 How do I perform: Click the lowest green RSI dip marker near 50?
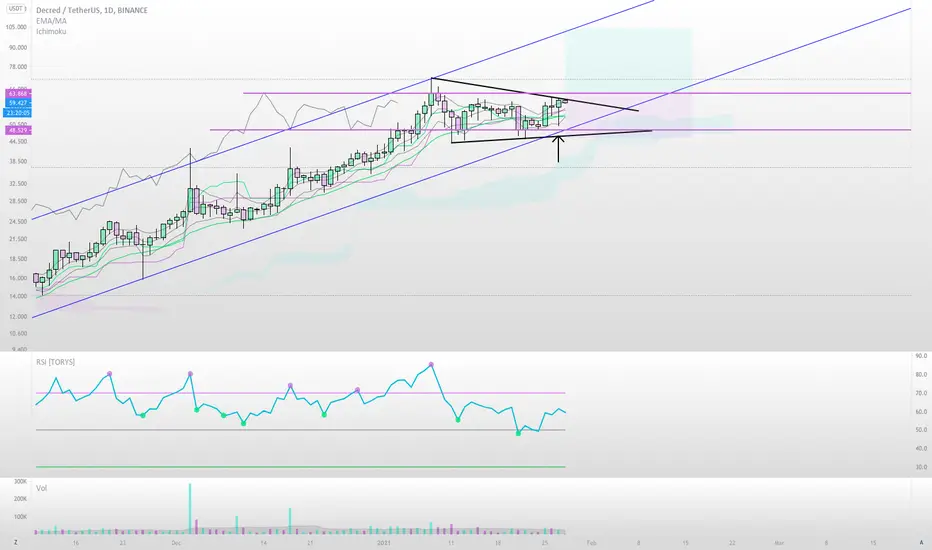click(x=518, y=433)
